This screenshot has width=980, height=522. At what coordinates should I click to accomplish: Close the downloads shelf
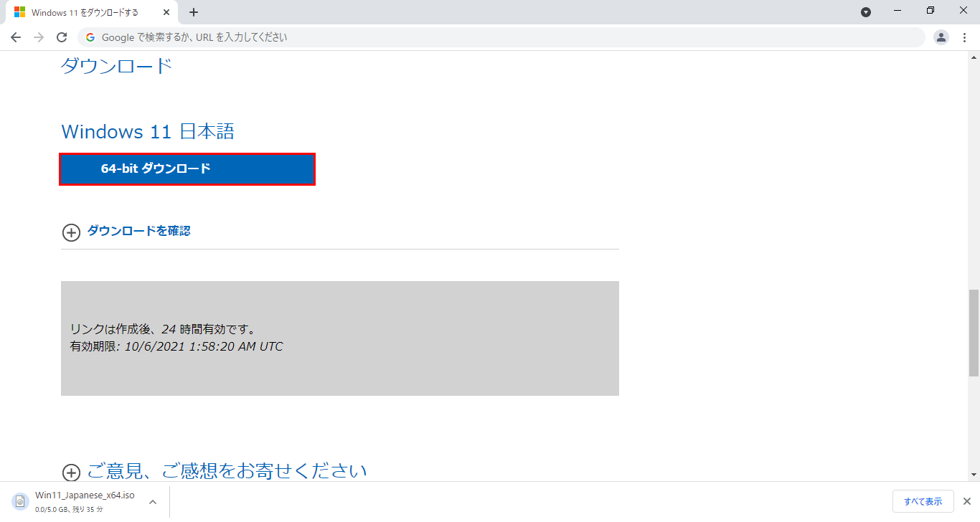click(x=965, y=500)
